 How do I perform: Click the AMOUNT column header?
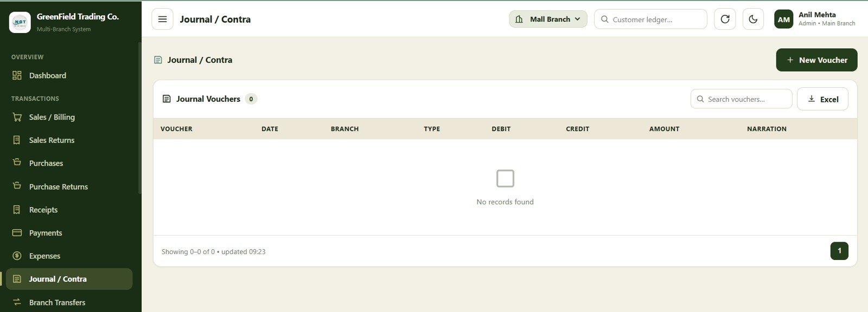[x=664, y=129]
